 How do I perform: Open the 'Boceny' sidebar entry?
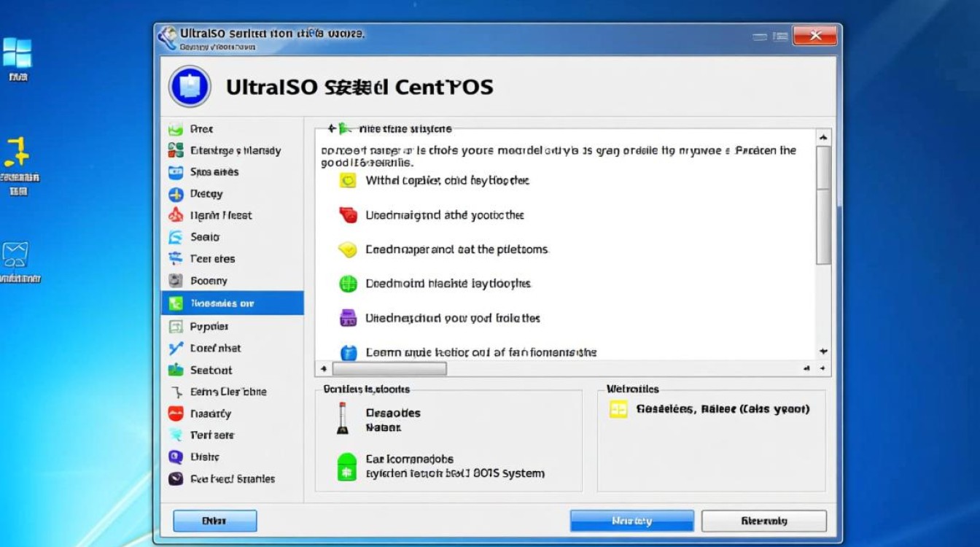pyautogui.click(x=209, y=281)
